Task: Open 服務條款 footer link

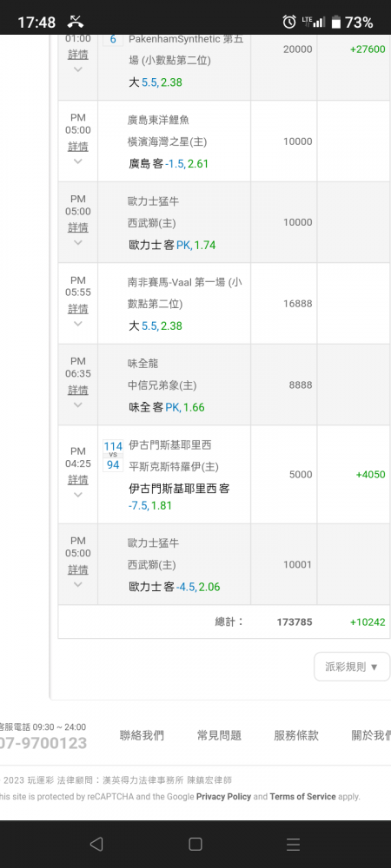Action: click(x=296, y=736)
